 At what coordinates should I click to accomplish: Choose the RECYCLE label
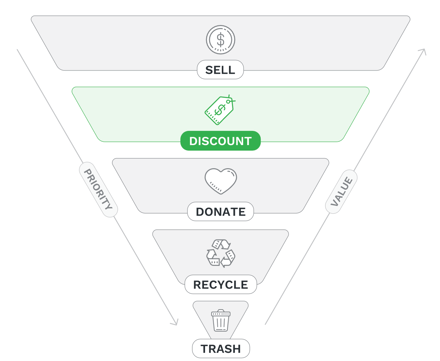click(221, 284)
